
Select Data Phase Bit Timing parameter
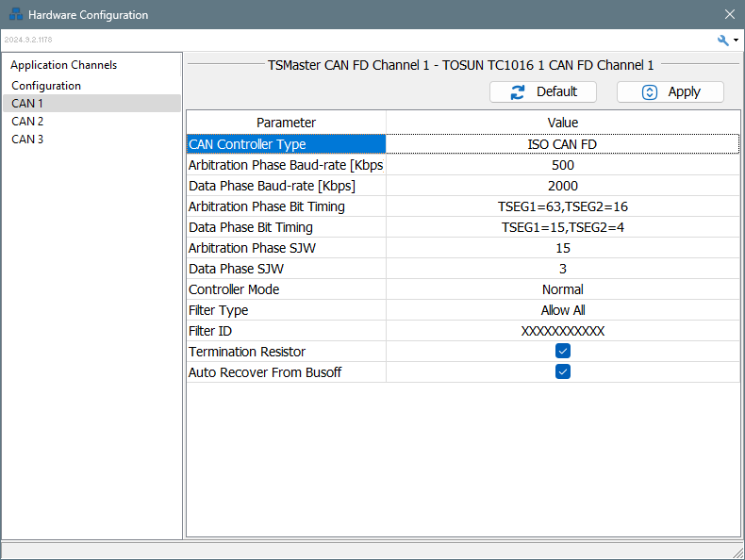click(286, 227)
